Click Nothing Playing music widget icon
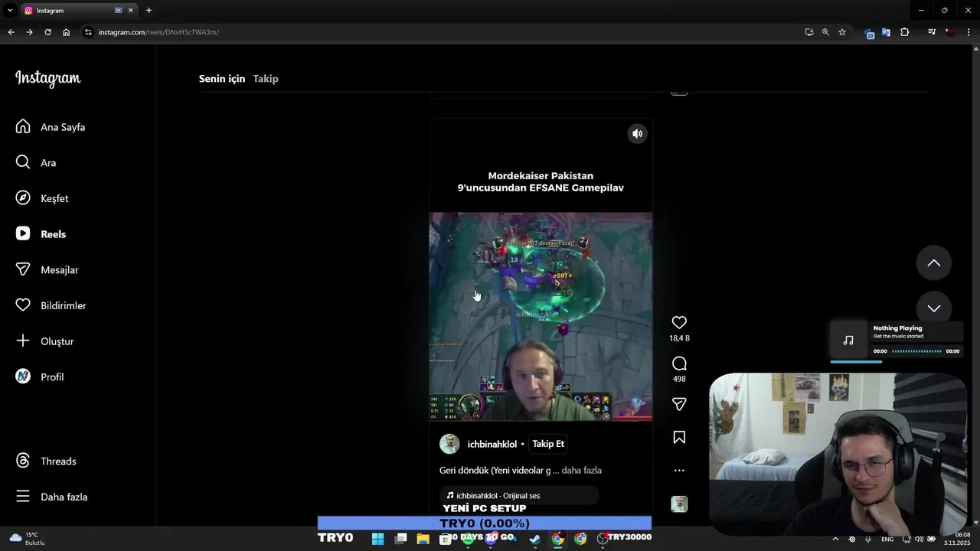This screenshot has height=551, width=980. click(x=848, y=341)
